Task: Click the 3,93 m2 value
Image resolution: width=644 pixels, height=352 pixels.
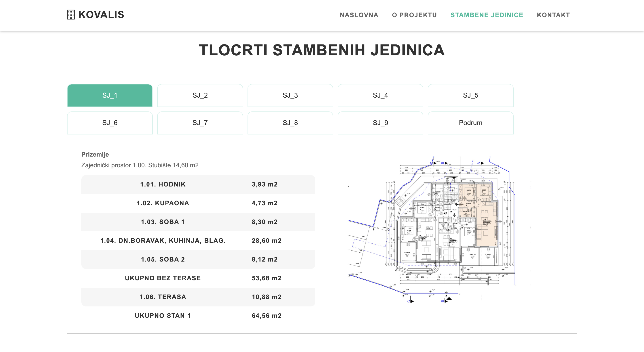Action: point(265,184)
